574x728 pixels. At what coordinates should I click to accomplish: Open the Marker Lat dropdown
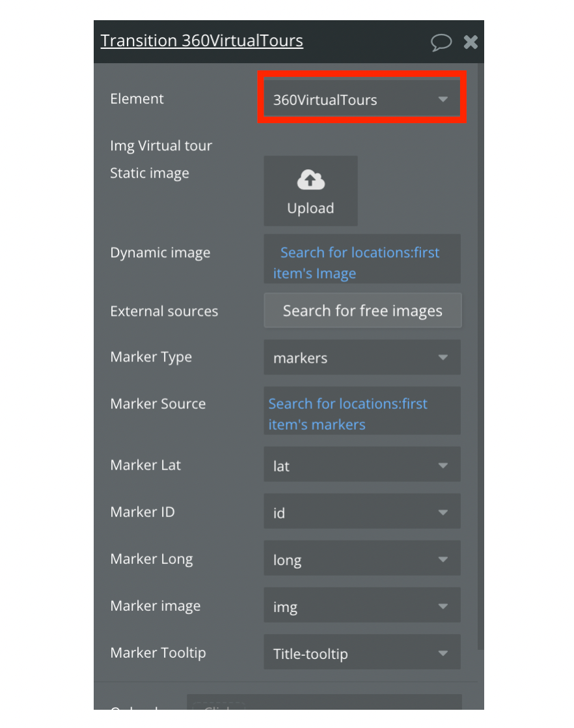click(361, 466)
